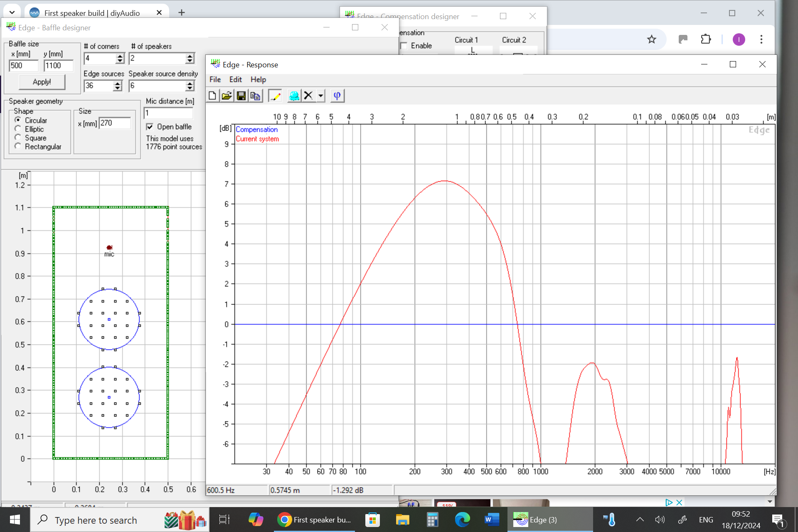Click the cyan overlay icon in Response toolbar

pyautogui.click(x=294, y=96)
